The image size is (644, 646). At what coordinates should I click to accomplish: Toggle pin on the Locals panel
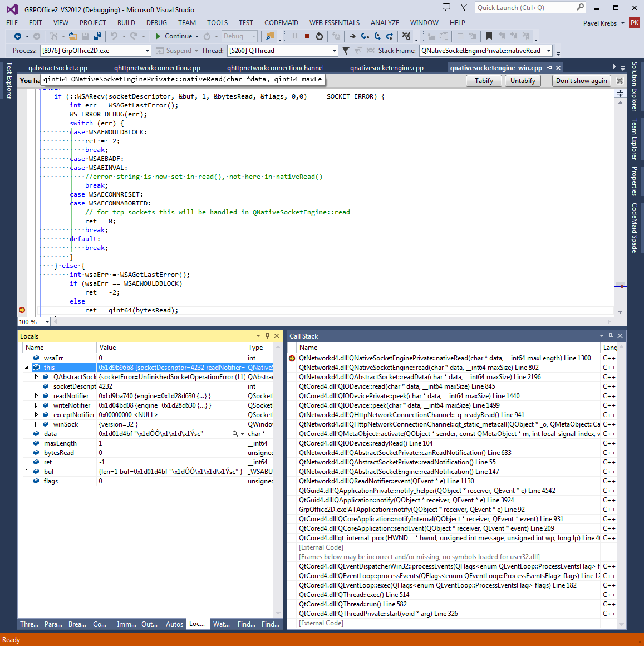coord(267,336)
